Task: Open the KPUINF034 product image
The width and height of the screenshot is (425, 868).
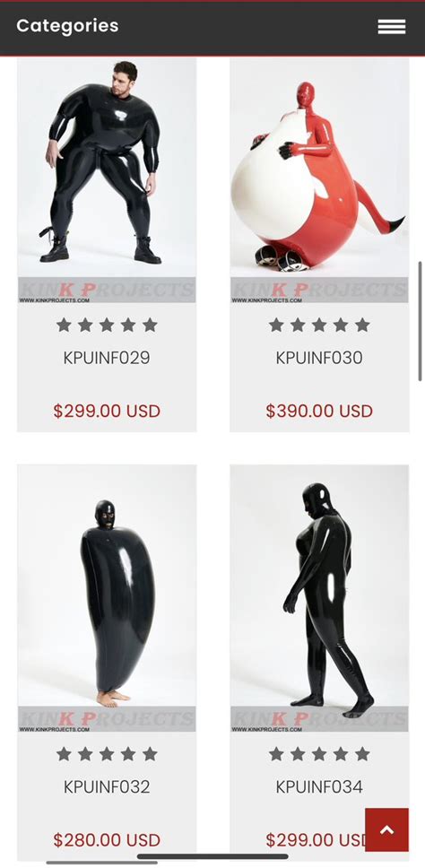Action: 319,598
